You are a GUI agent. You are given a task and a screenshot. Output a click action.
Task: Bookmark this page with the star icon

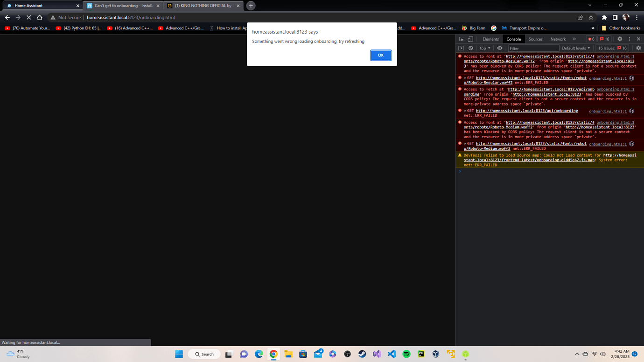591,17
